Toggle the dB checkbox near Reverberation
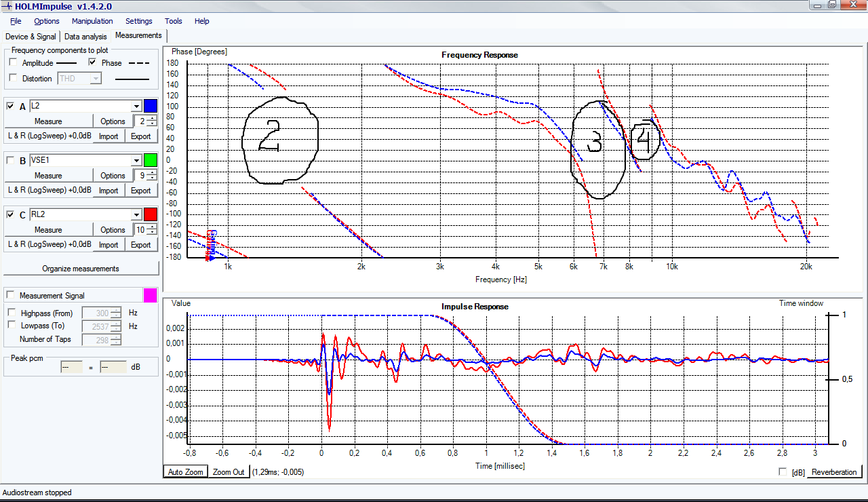Screen dimensions: 868x502 tap(784, 472)
